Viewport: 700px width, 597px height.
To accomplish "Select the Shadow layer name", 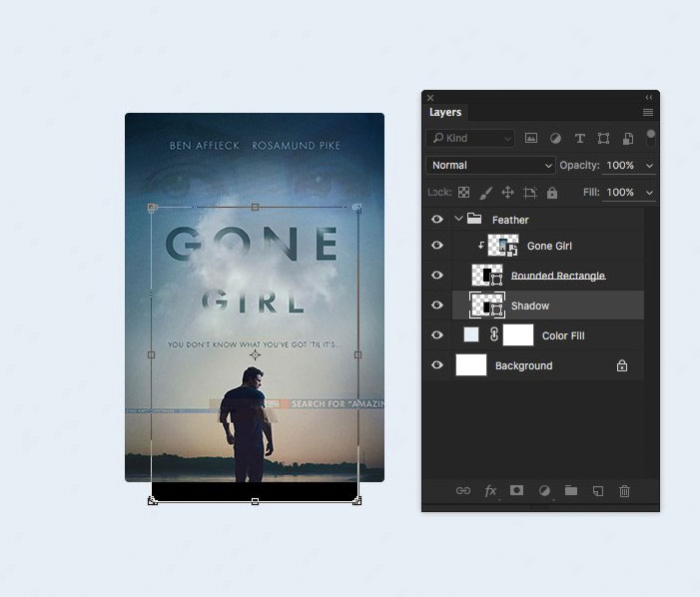I will (x=530, y=306).
